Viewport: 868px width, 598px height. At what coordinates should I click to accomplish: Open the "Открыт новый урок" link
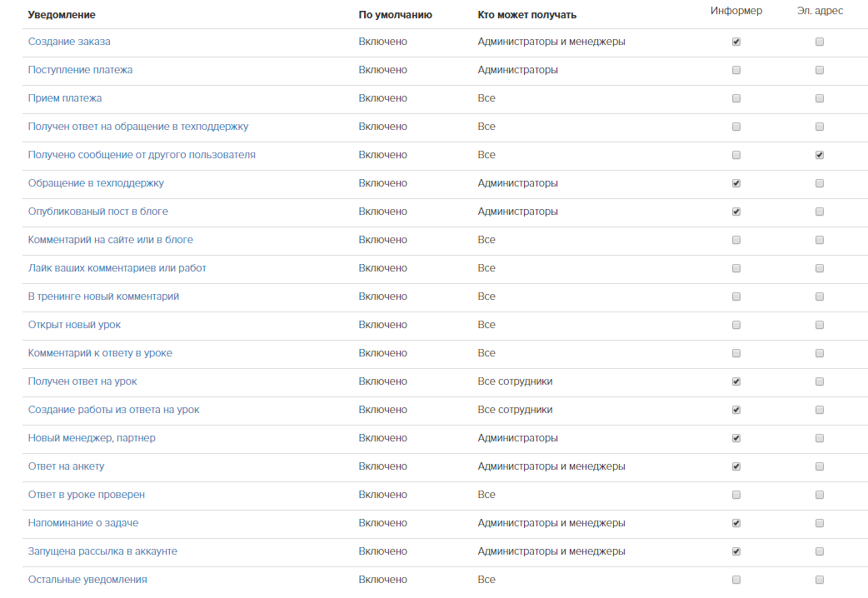(74, 325)
